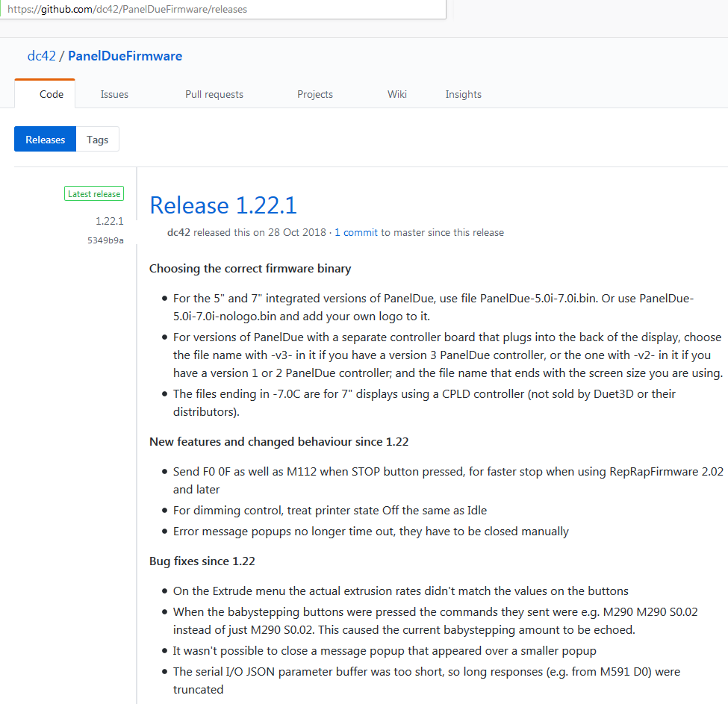Click the bullet about Extrude menu extrusion rates

[401, 591]
